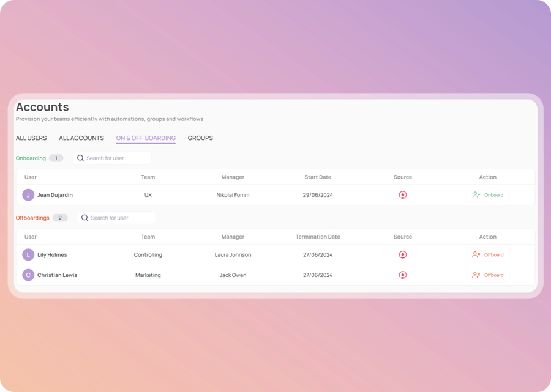This screenshot has height=392, width=551.
Task: Onboard Jean Dujardin
Action: click(x=488, y=195)
